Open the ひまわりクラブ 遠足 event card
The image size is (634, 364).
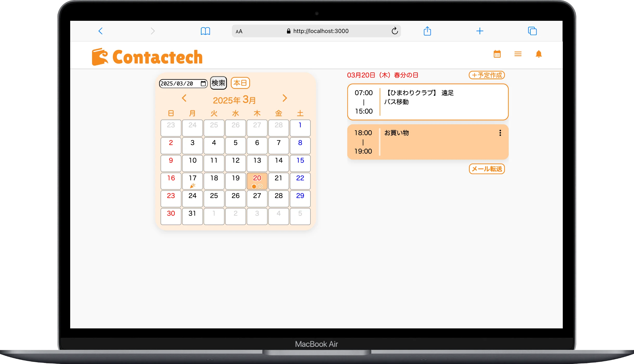428,102
